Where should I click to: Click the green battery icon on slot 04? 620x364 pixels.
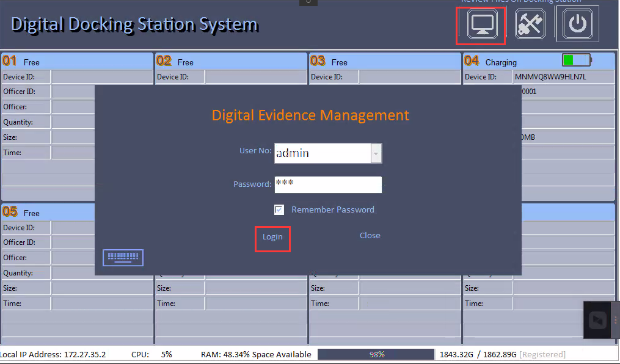576,60
